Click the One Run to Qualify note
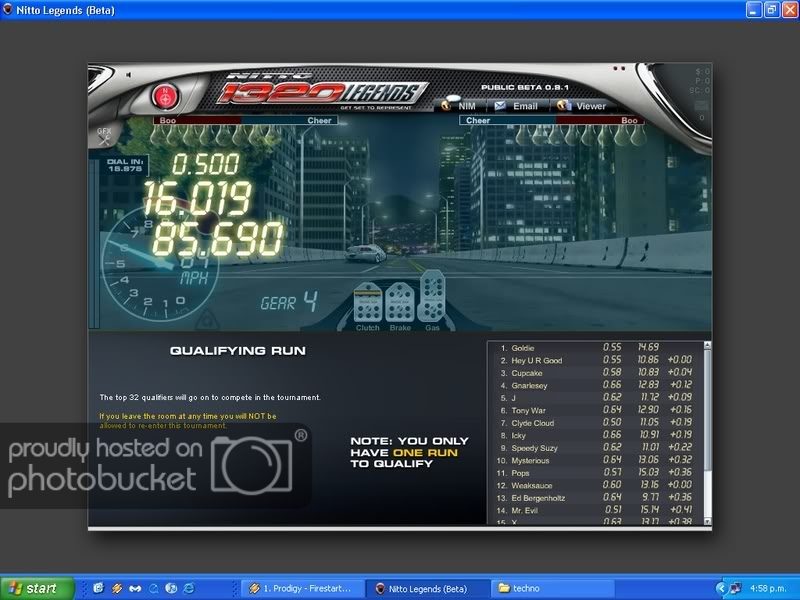Screen dimensions: 800x600 (x=409, y=453)
